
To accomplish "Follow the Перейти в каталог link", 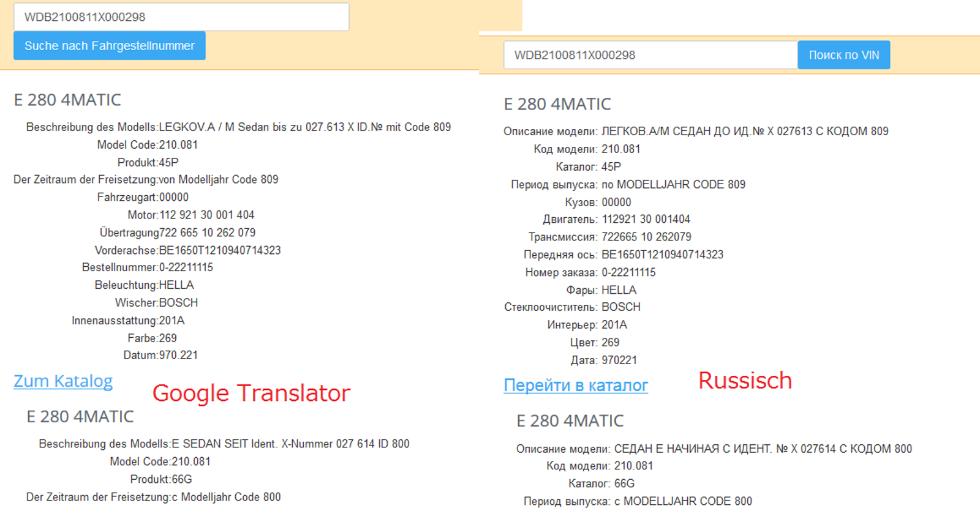I will (576, 386).
